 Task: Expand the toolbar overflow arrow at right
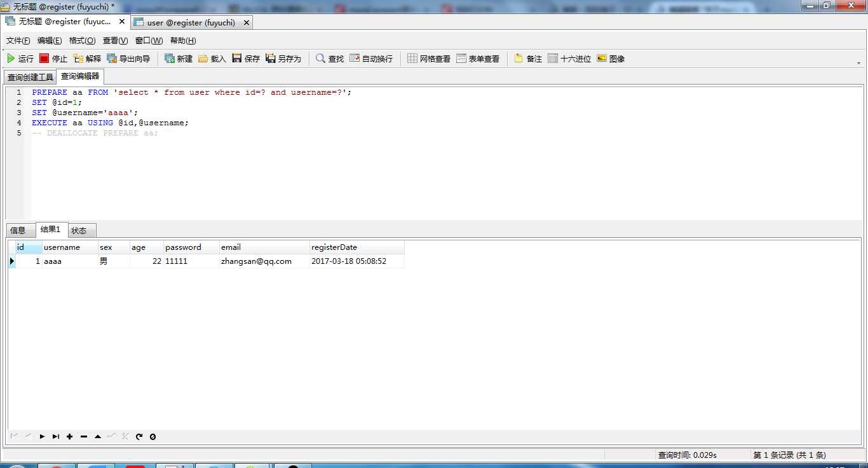coord(859,62)
